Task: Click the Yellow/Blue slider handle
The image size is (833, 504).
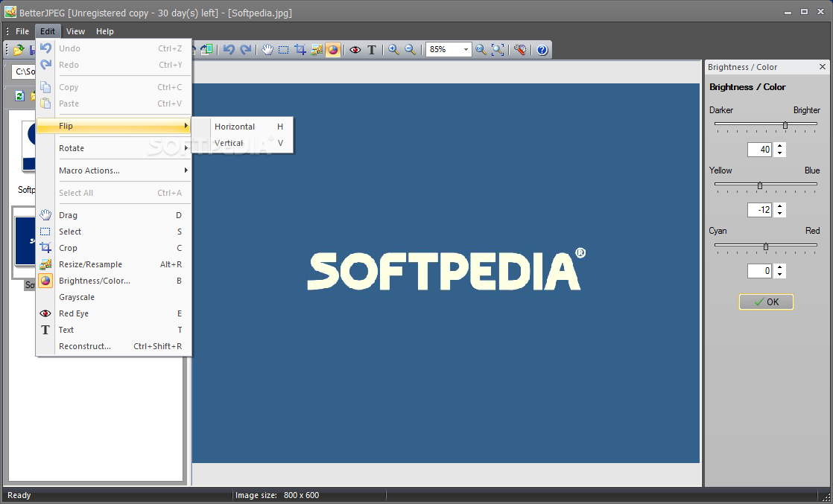Action: 760,185
